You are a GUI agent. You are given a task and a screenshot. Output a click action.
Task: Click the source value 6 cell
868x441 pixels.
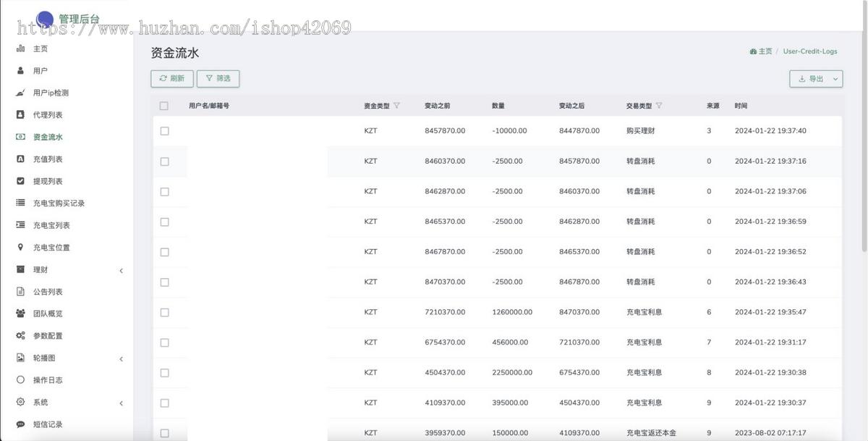(709, 312)
